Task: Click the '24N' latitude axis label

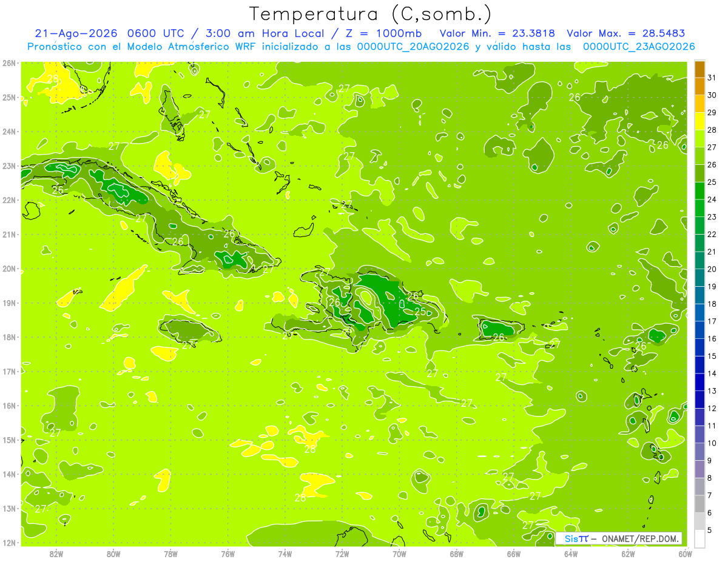Action: point(9,132)
